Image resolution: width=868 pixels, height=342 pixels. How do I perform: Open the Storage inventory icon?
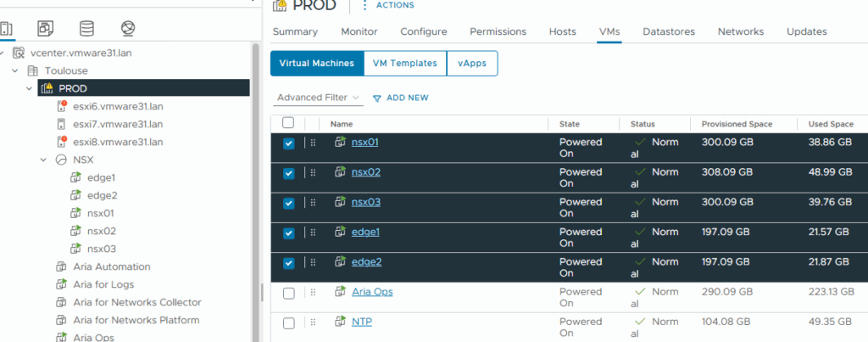[87, 29]
